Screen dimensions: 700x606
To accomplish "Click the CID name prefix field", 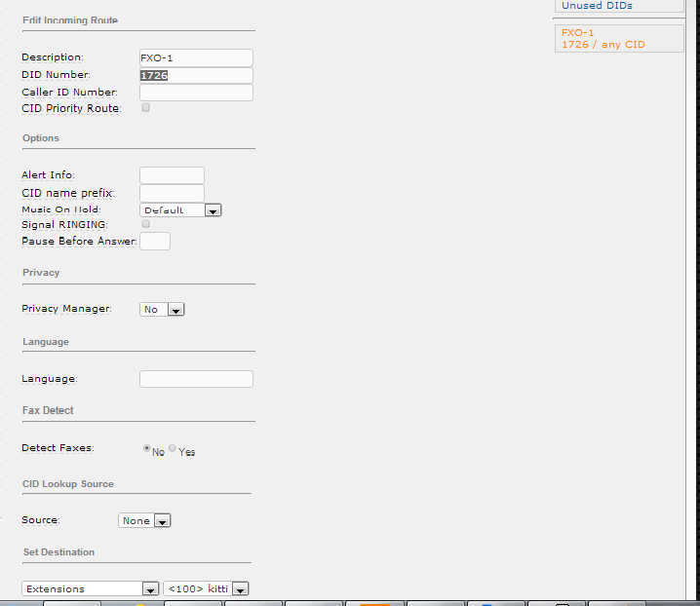I will click(172, 193).
